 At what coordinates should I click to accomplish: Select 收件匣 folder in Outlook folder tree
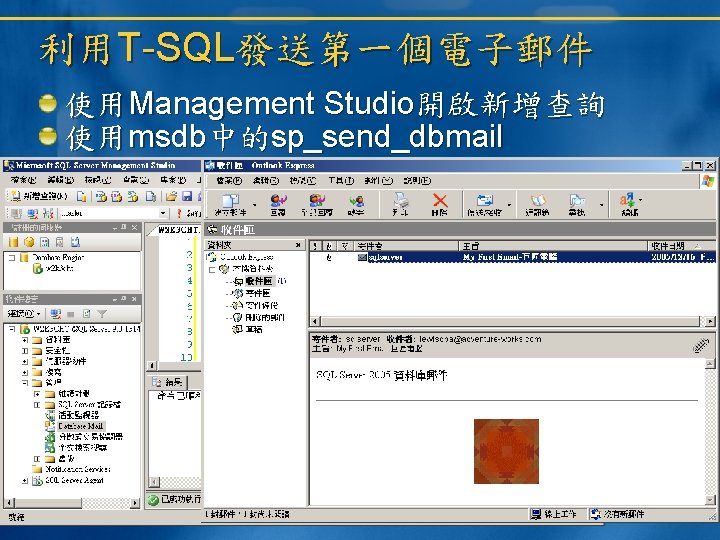[x=259, y=281]
